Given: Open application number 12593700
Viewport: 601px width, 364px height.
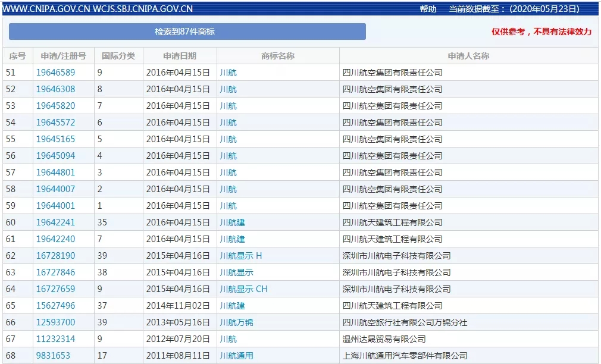Looking at the screenshot, I should [55, 322].
